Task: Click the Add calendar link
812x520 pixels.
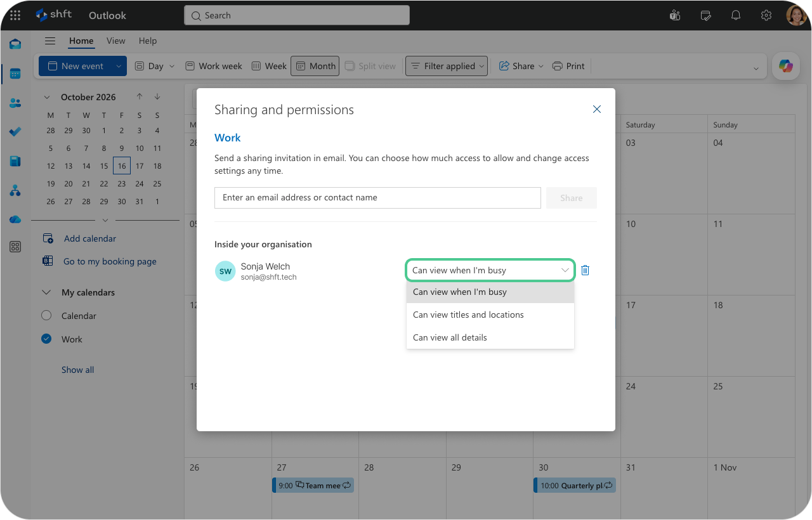Action: tap(90, 238)
